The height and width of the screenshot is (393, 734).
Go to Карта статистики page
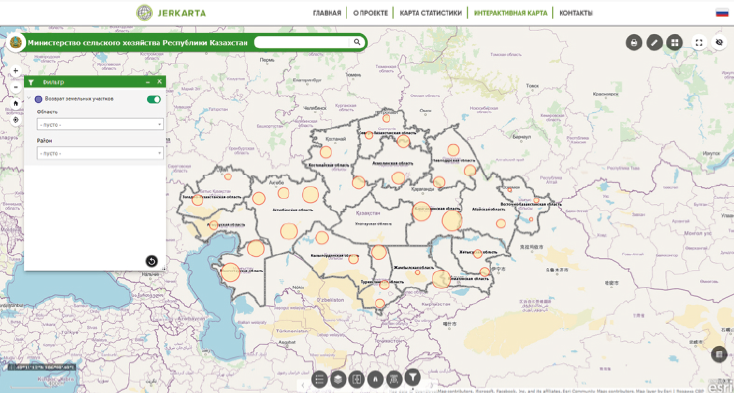[430, 13]
